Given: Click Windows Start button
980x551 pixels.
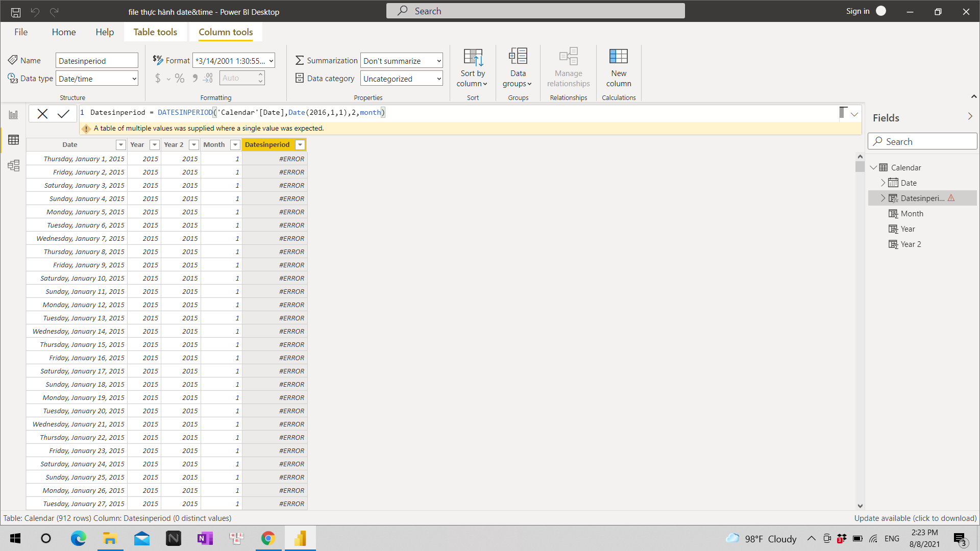Looking at the screenshot, I should [15, 538].
